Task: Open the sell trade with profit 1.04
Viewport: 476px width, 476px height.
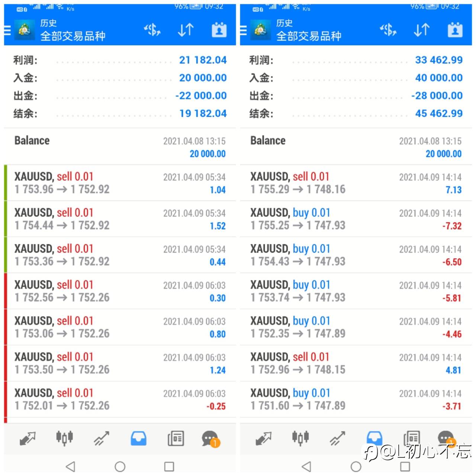Action: coord(120,183)
